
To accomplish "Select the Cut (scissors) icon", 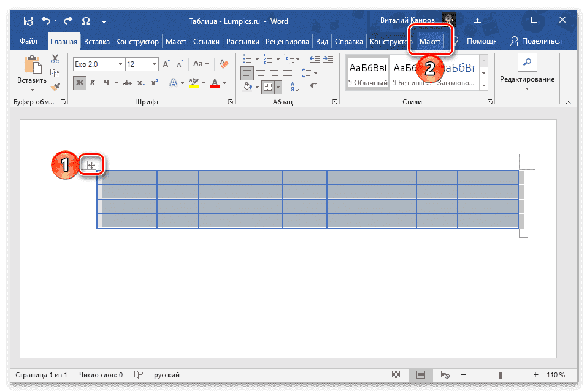I will [55, 58].
